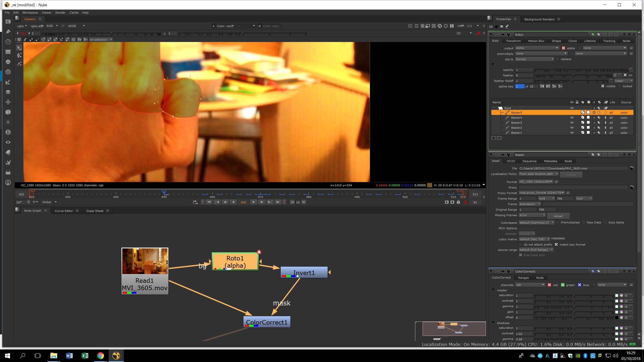Click the 3D nodes cube icon
This screenshot has height=362, width=644.
coord(8,112)
